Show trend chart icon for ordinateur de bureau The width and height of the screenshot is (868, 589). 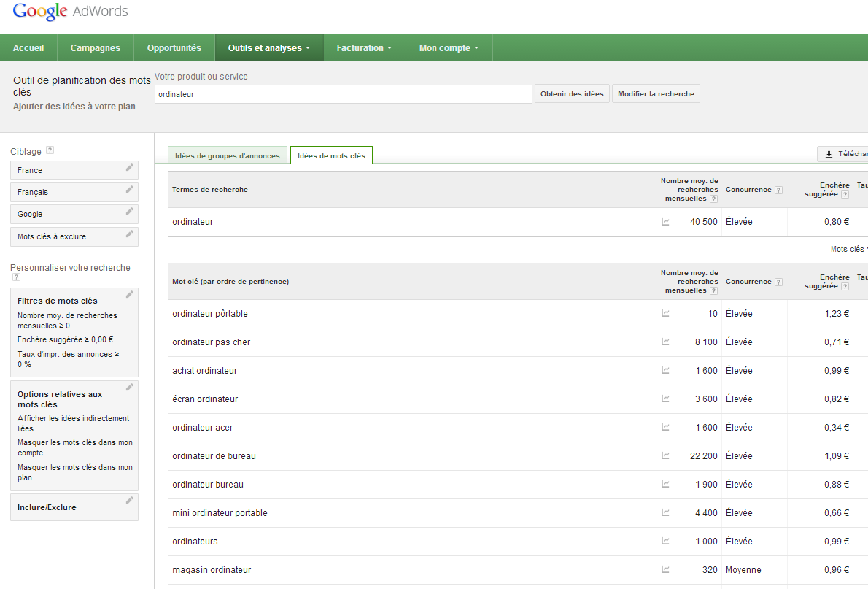click(665, 456)
